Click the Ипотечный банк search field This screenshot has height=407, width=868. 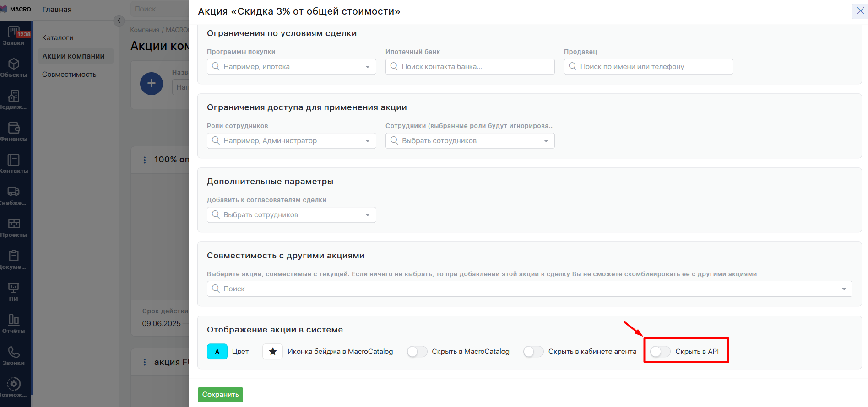click(x=470, y=67)
